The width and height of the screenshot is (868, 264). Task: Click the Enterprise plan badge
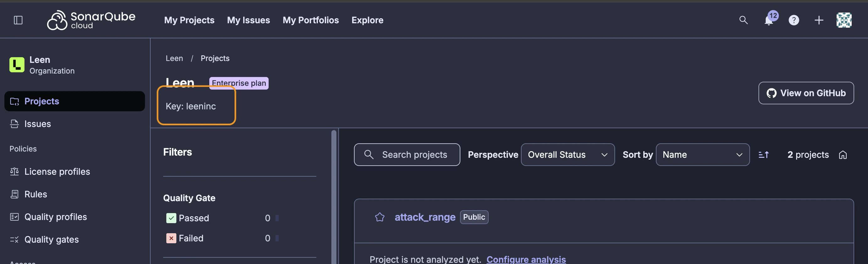click(238, 83)
